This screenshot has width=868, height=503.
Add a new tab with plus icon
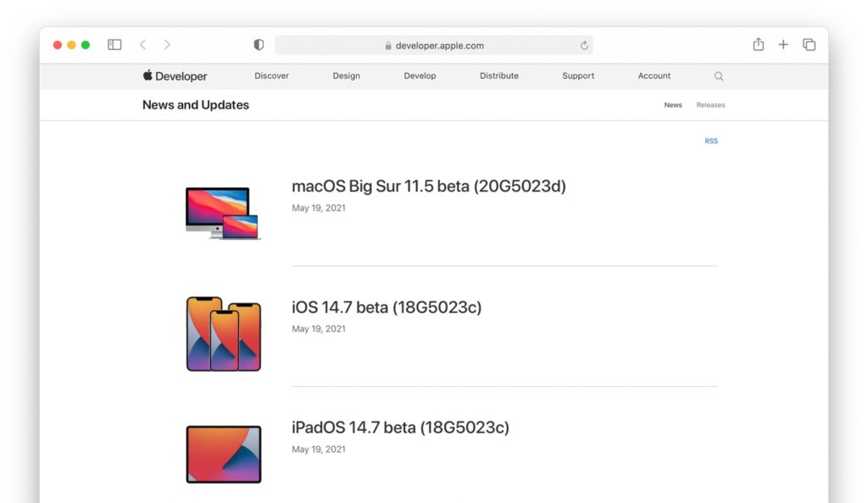tap(783, 45)
